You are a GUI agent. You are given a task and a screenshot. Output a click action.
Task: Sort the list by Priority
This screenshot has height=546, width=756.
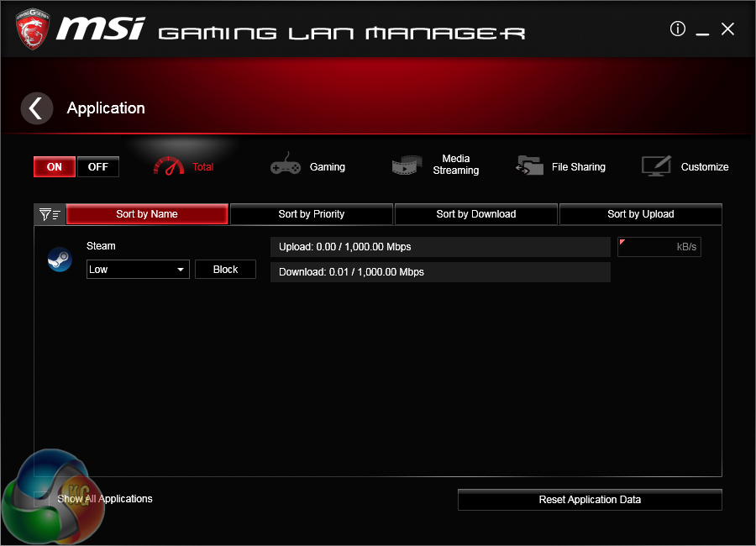pos(312,214)
